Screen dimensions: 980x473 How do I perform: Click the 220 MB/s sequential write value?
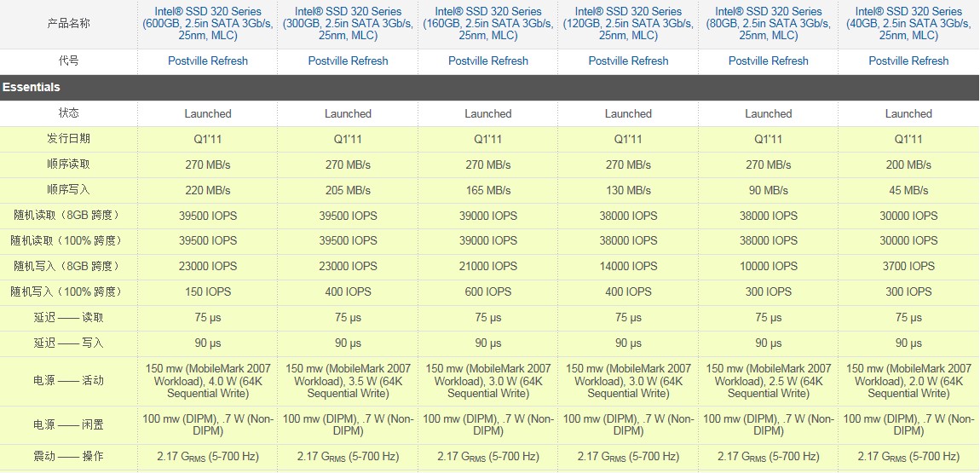pos(208,190)
